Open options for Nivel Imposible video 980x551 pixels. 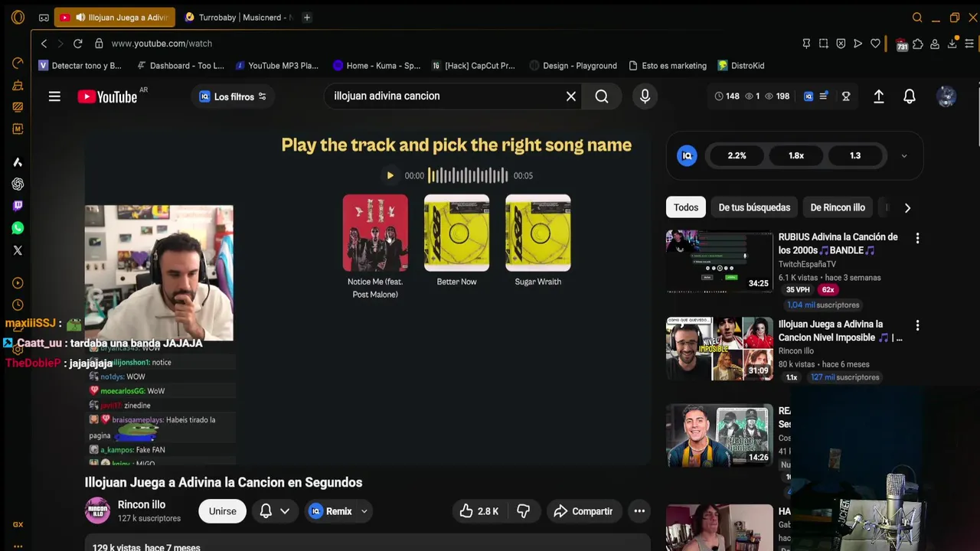(x=917, y=325)
